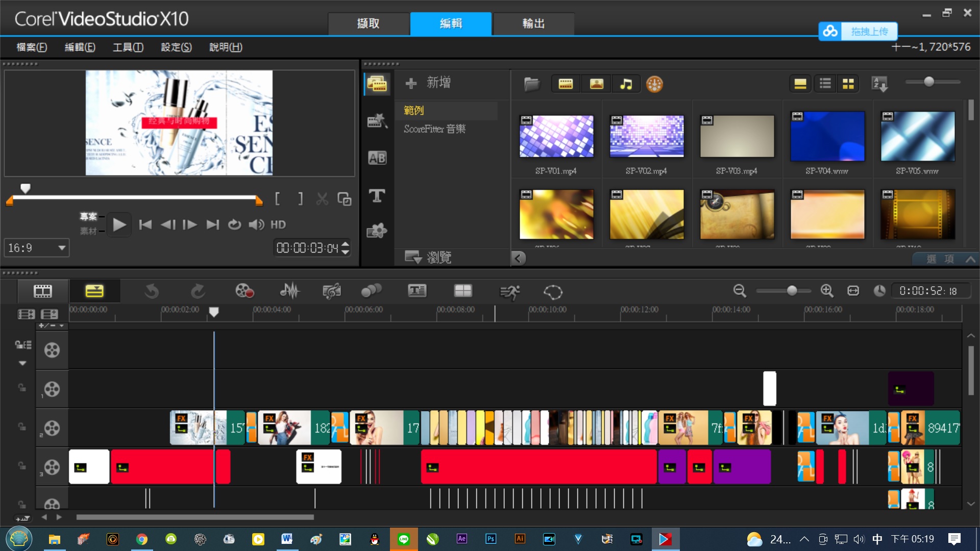Open the 檔案(F) menu
The width and height of the screenshot is (980, 551).
(x=32, y=47)
